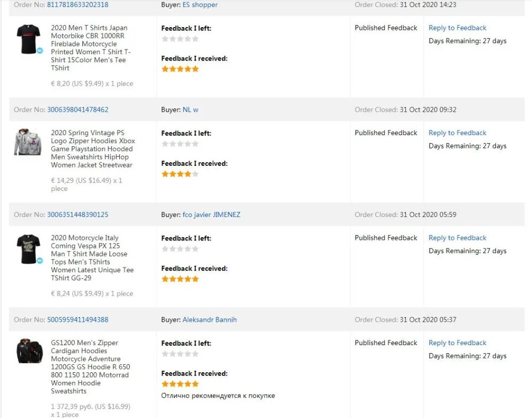Click the five-star rating received from ES shopper
Viewport: 532px width, 418px height.
180,69
